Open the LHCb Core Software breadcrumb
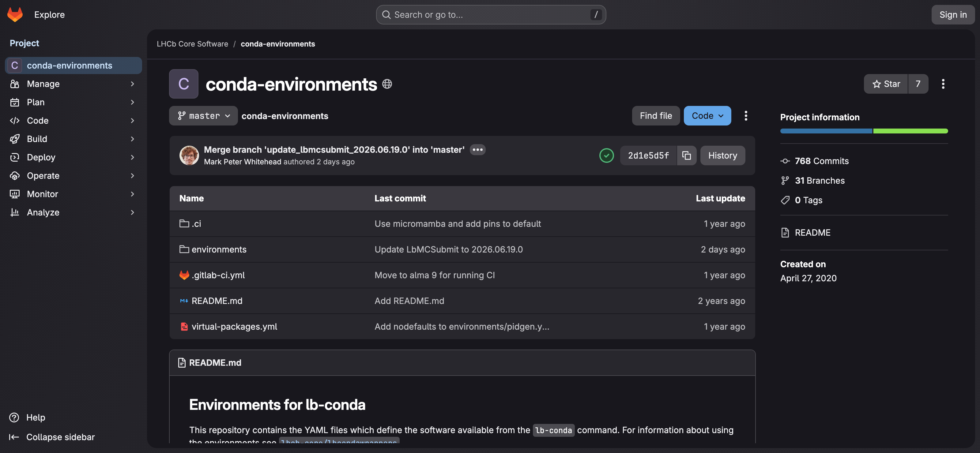The height and width of the screenshot is (453, 980). click(193, 44)
